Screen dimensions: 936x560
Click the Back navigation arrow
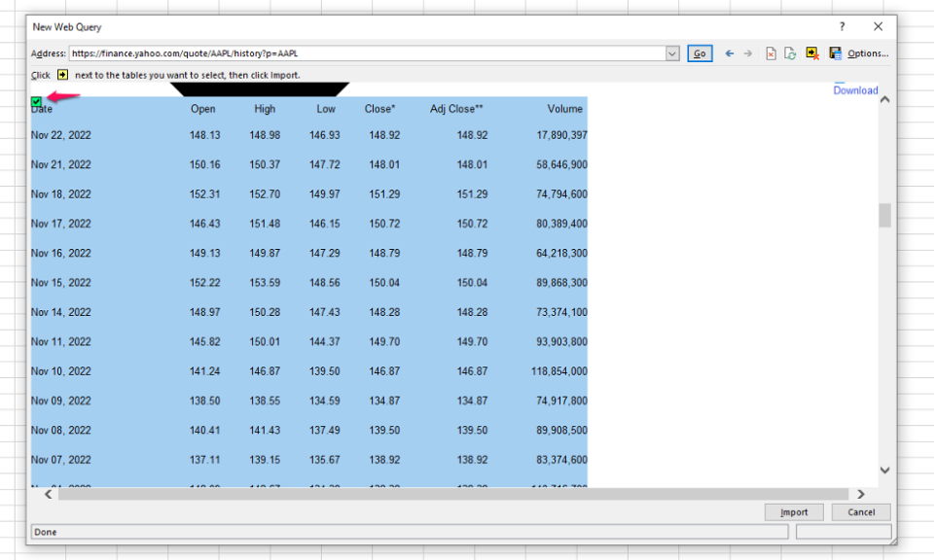729,53
